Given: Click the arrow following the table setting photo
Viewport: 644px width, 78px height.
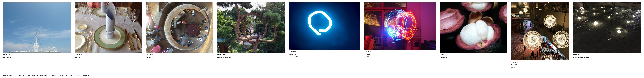Looking at the screenshot, I should coord(144,4).
